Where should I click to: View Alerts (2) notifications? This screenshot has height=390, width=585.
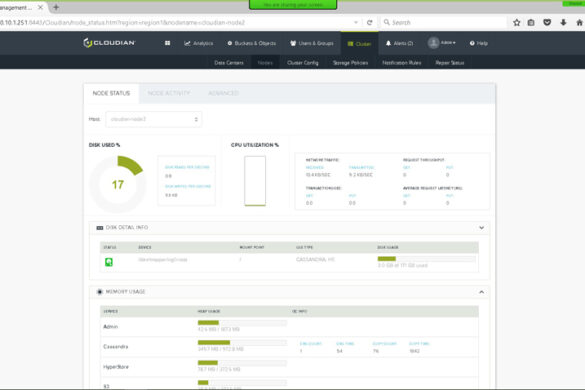tap(400, 43)
